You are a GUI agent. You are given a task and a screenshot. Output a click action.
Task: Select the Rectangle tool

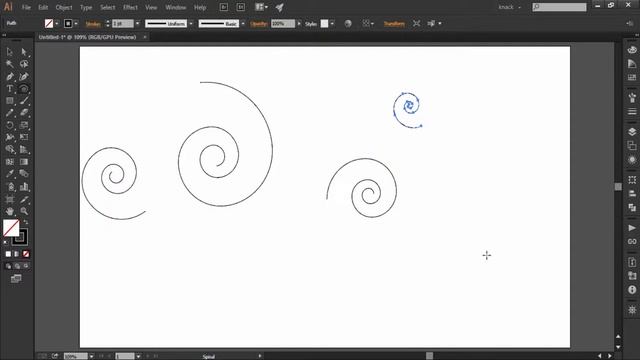coord(9,101)
